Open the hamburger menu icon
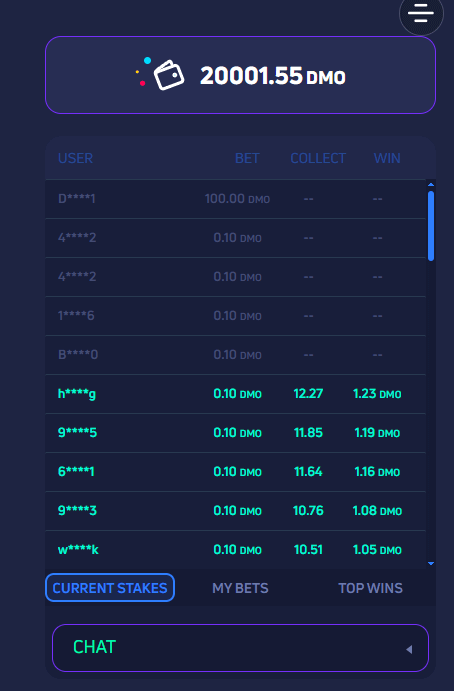Screen dimensions: 454x691 [x=421, y=13]
